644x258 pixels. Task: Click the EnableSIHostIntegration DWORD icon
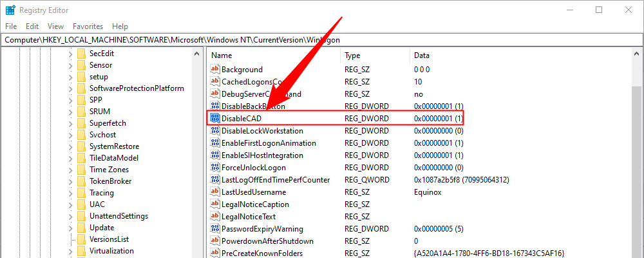215,155
